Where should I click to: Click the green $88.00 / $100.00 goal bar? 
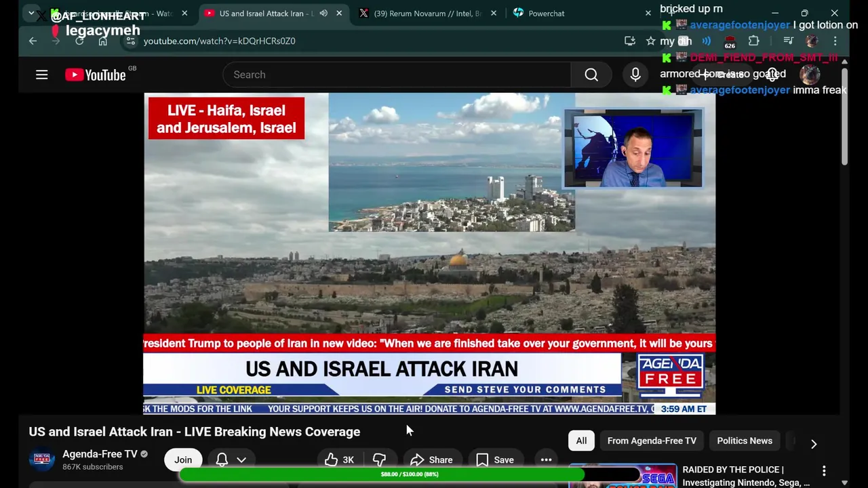[409, 474]
